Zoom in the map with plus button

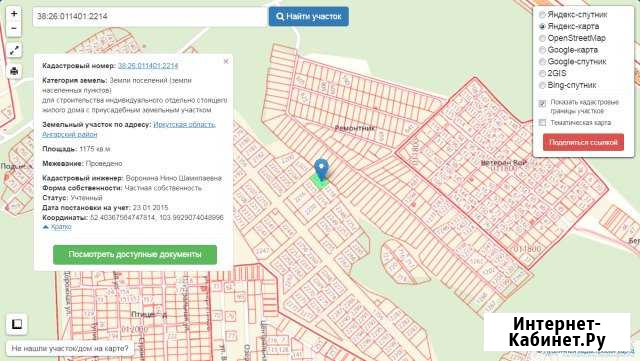tap(14, 13)
